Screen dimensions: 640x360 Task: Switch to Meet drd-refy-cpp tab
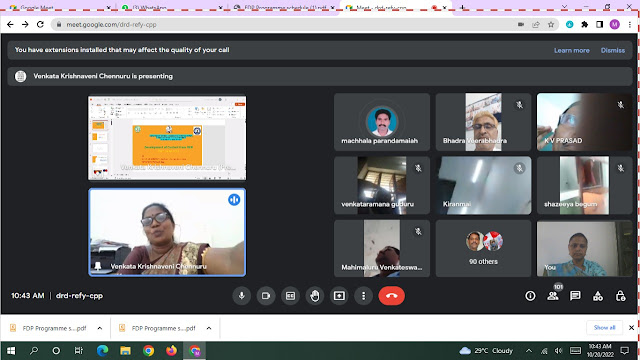point(396,7)
